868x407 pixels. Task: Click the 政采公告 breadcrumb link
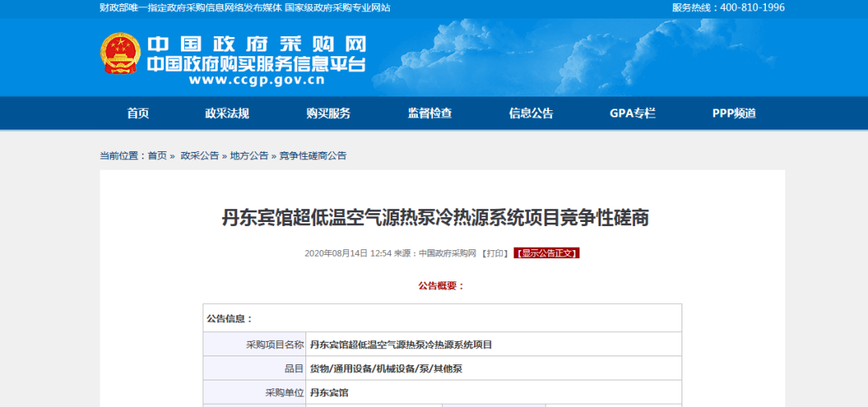(x=200, y=155)
